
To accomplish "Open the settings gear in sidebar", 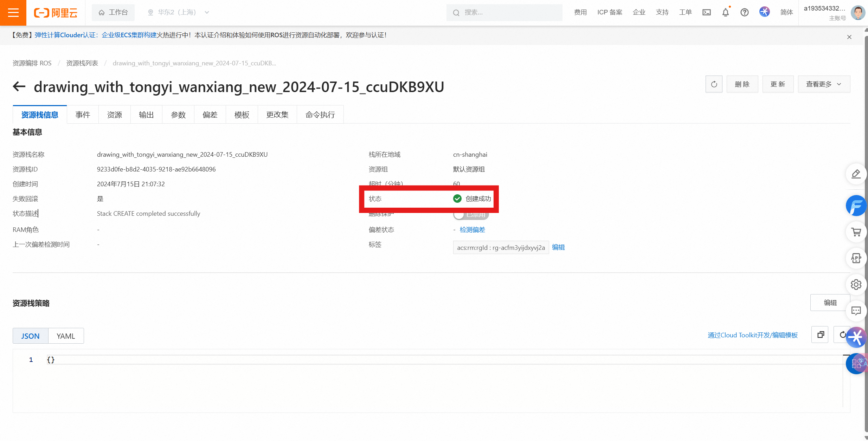I will click(x=856, y=284).
